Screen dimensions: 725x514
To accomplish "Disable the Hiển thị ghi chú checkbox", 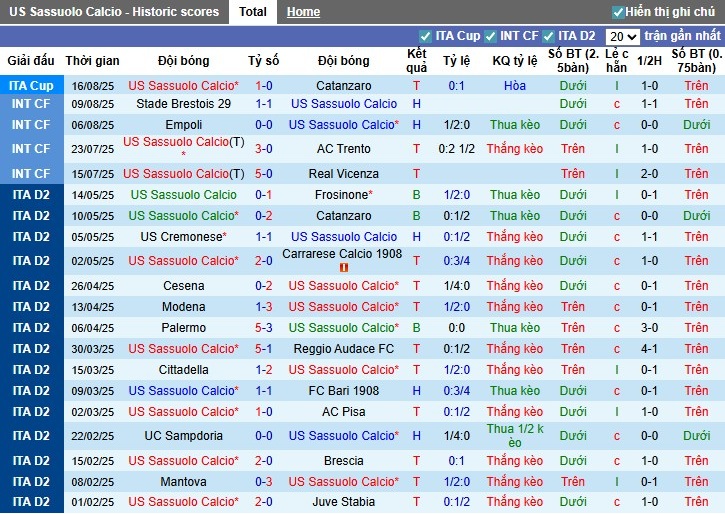I will 618,12.
